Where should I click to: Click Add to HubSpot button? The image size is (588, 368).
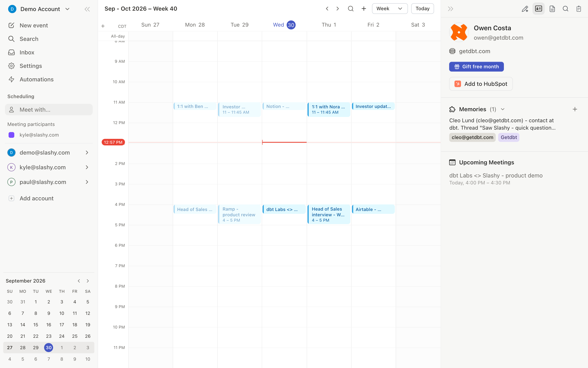pyautogui.click(x=481, y=84)
